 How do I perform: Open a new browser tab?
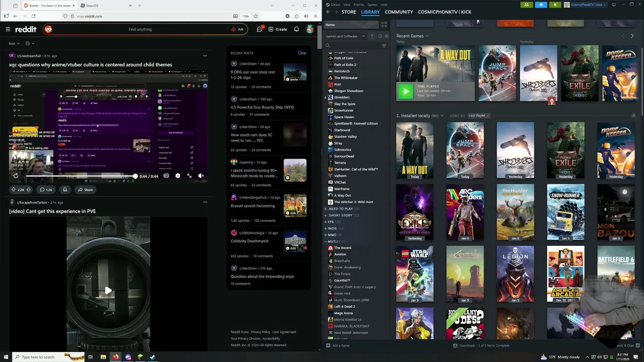click(x=139, y=6)
